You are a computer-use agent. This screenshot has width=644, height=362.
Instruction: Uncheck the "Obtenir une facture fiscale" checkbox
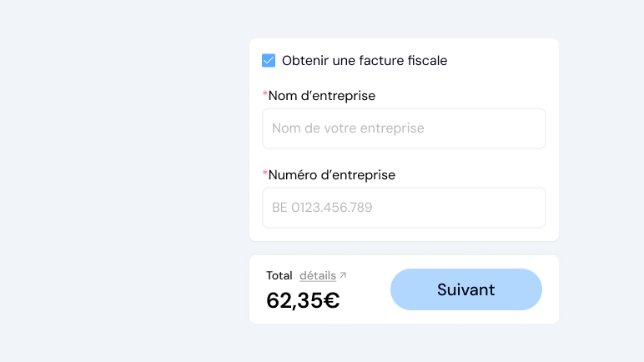[269, 61]
